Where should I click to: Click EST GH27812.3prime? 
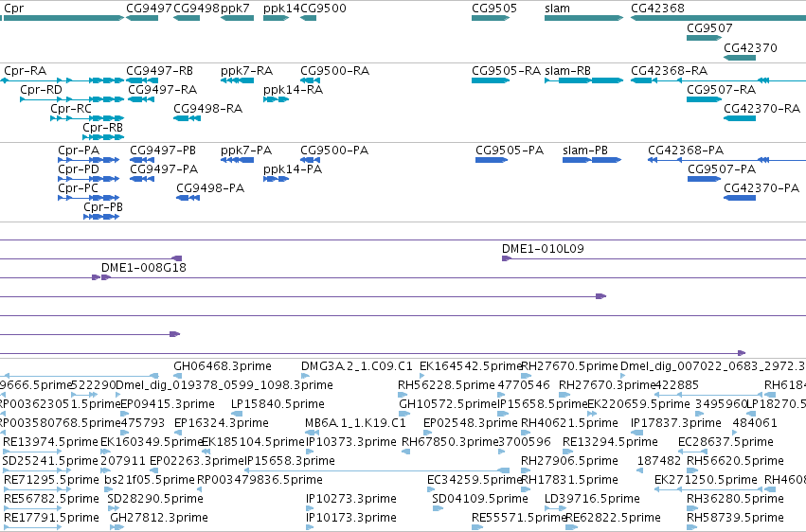pyautogui.click(x=116, y=527)
